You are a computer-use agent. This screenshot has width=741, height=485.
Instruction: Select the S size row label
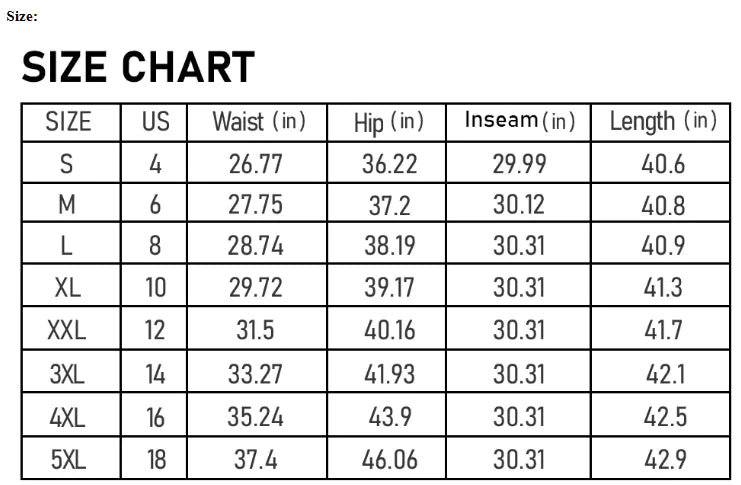tap(68, 164)
